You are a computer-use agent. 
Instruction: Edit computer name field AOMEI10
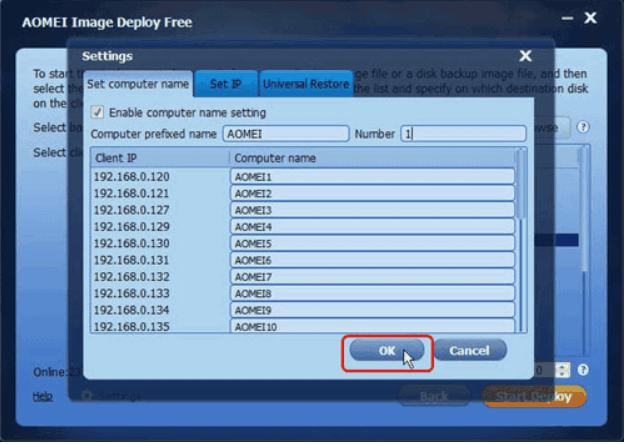pyautogui.click(x=372, y=326)
